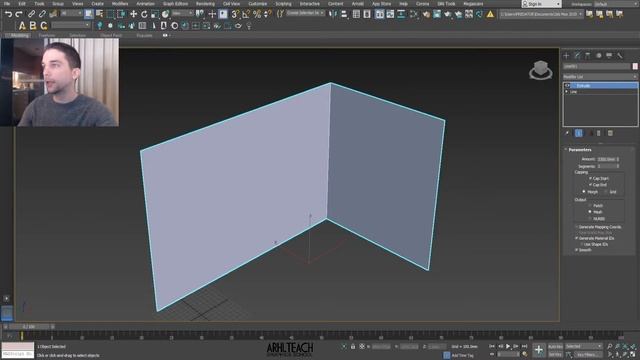The image size is (640, 360).
Task: Enable Generate Mapping Coords checkbox
Action: pos(577,227)
